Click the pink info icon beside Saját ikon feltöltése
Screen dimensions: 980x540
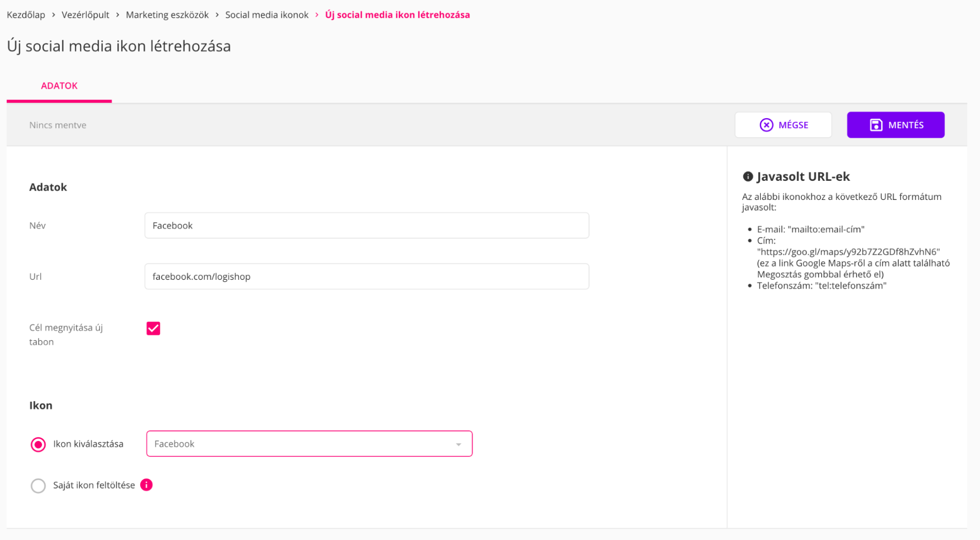[146, 485]
